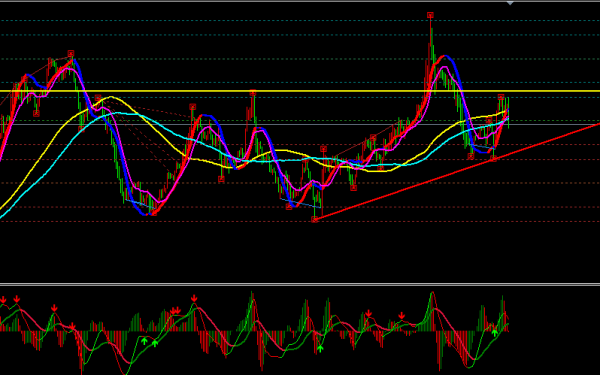
Task: Select the topmost cyan dotted level line
Action: [x=300, y=20]
